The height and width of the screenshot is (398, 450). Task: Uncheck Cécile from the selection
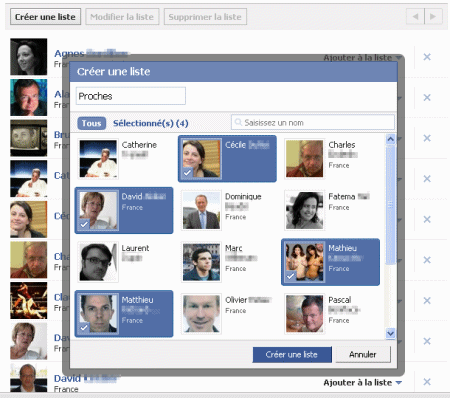coord(227,159)
